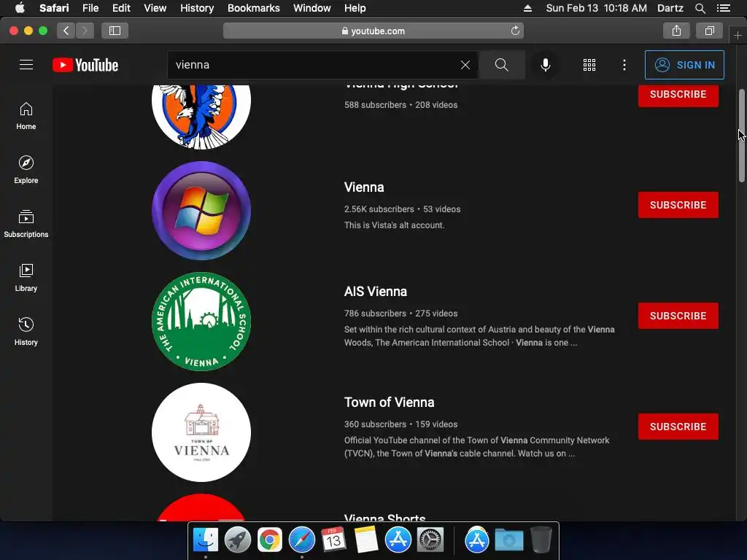Subscribe to Town of Vienna

(678, 427)
